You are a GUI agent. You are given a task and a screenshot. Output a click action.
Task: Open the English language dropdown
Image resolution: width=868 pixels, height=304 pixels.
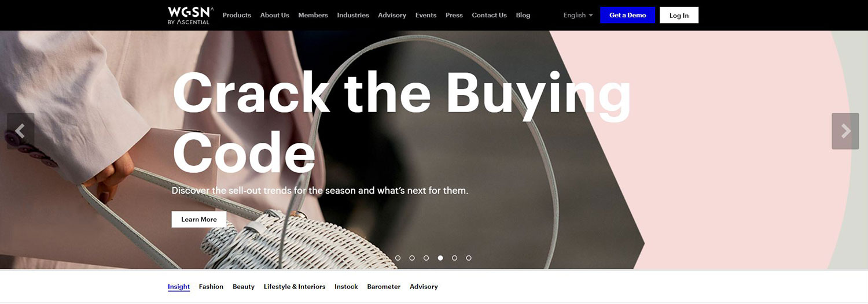pos(578,15)
